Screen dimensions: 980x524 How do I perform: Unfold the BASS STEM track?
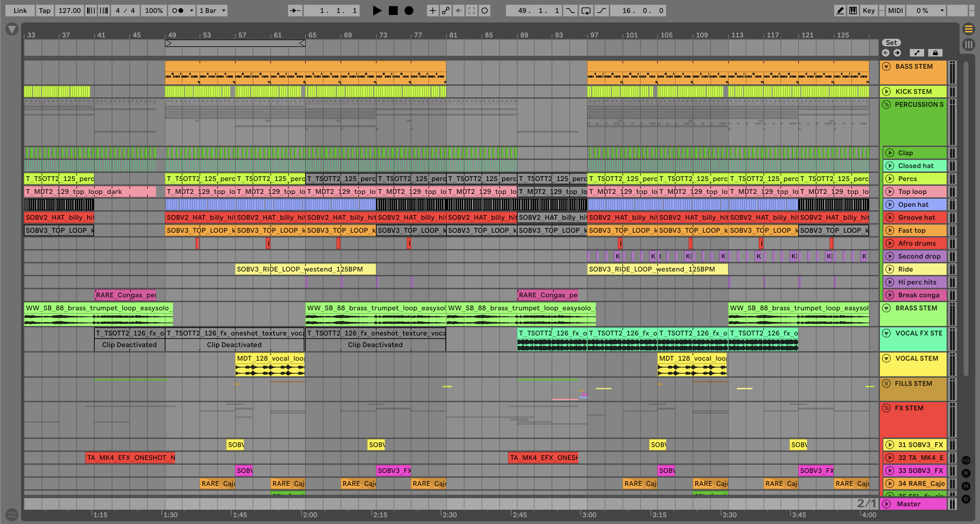[886, 67]
